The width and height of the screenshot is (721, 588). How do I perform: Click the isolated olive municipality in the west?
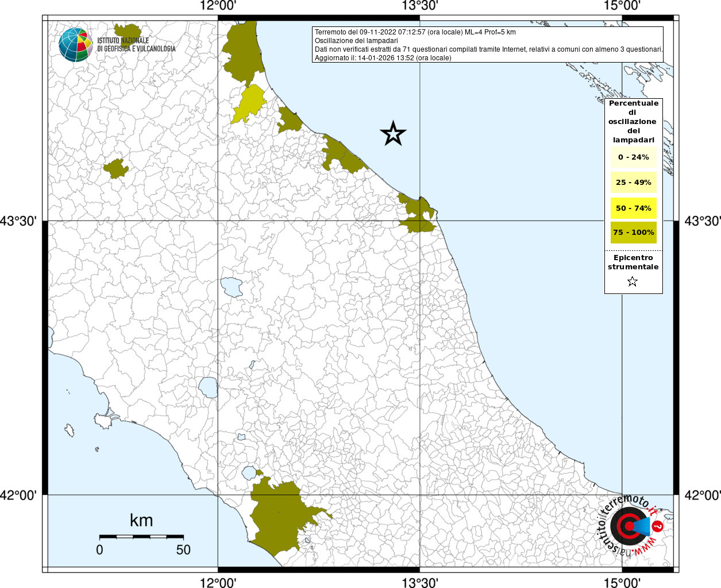(116, 169)
